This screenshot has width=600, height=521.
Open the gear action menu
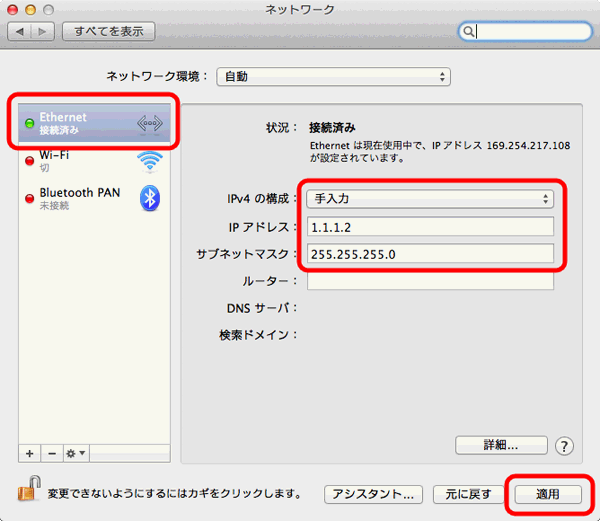tap(75, 453)
